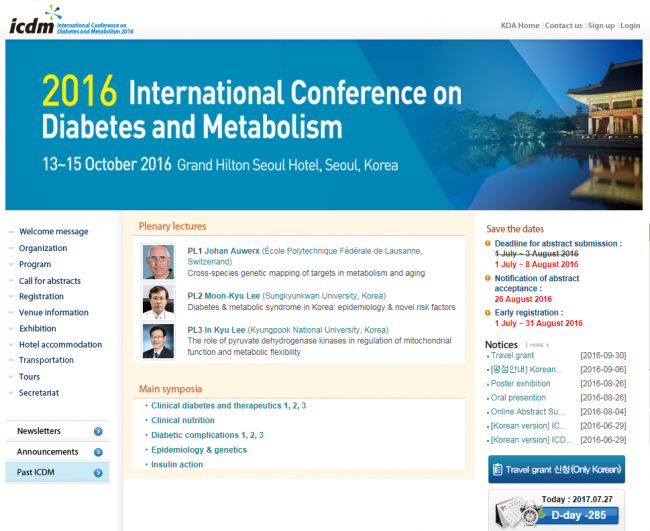Open Johan Auwerx speaker photo
This screenshot has width=650, height=531.
158,261
